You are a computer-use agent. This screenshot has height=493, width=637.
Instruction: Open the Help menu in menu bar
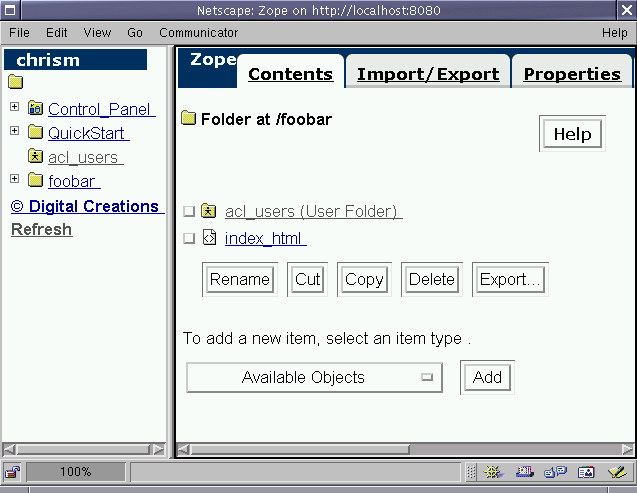pos(614,32)
